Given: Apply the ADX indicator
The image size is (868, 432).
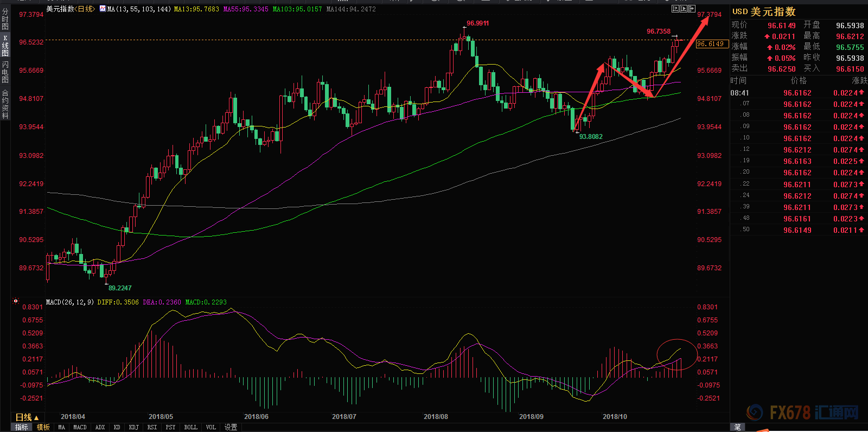Looking at the screenshot, I should pyautogui.click(x=100, y=427).
